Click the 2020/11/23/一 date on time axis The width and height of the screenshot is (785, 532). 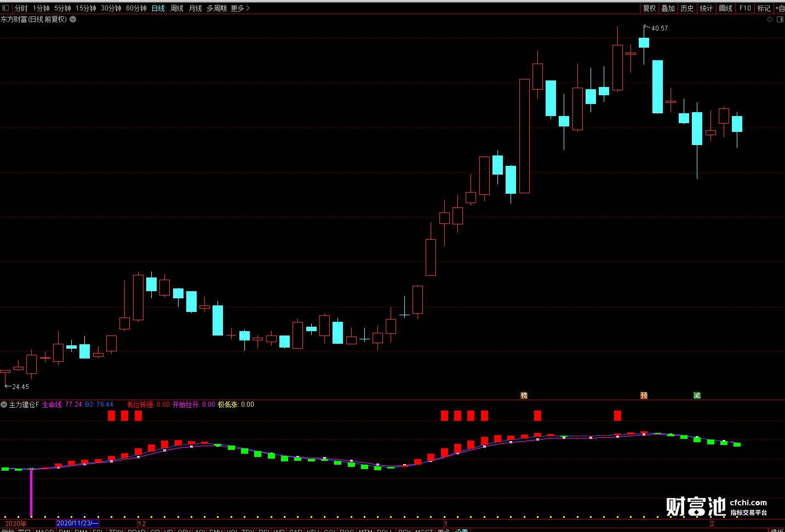(77, 523)
